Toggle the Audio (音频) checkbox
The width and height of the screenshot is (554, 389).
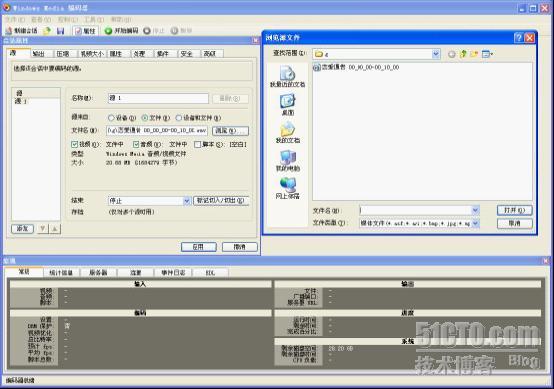point(136,144)
